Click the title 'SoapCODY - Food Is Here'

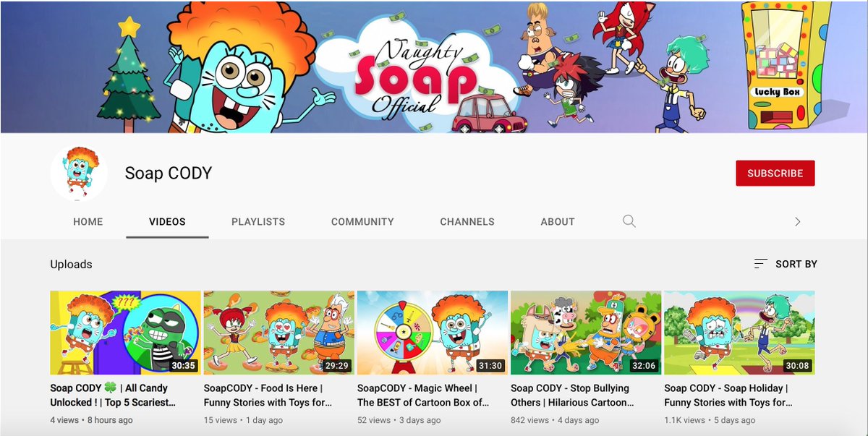pos(268,395)
